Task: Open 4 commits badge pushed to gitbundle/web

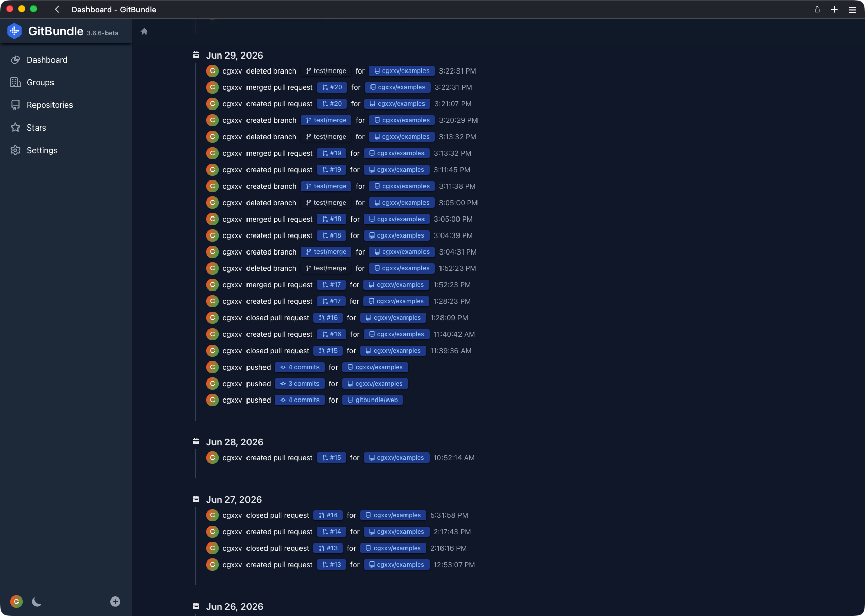Action: 299,400
